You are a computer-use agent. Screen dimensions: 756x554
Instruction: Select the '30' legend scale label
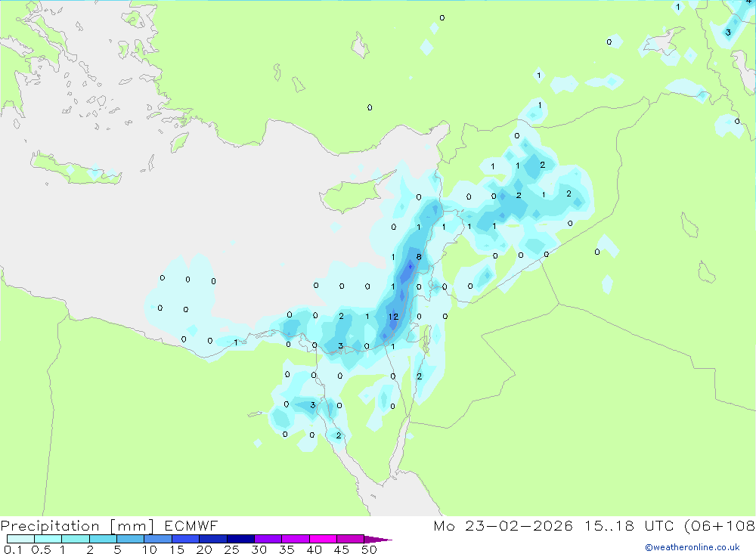[259, 549]
